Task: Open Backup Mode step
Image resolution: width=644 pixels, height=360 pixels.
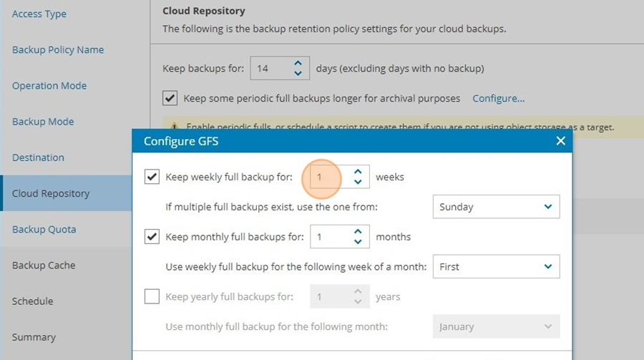Action: click(43, 122)
